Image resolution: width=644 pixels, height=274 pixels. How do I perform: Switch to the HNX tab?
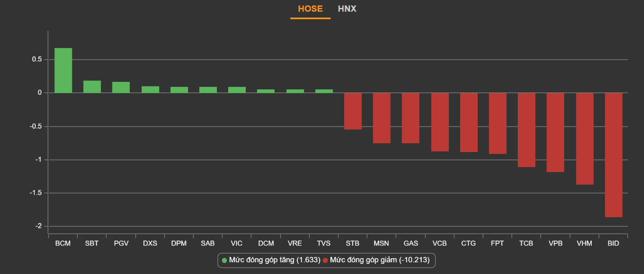(x=347, y=9)
